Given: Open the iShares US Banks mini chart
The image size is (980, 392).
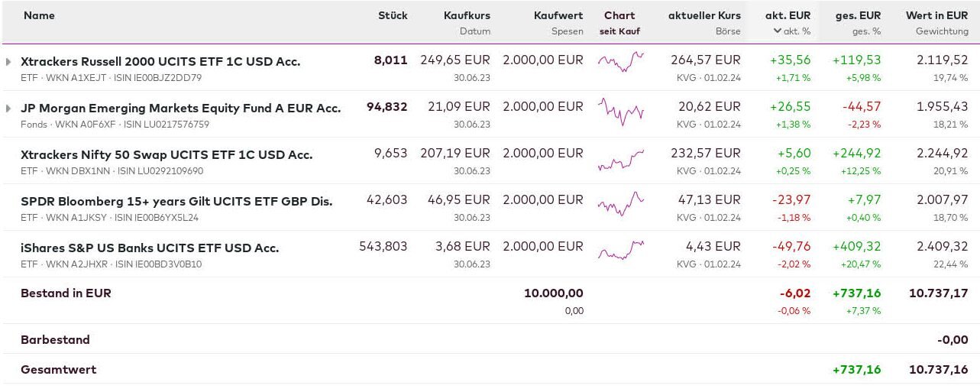Looking at the screenshot, I should coord(620,251).
